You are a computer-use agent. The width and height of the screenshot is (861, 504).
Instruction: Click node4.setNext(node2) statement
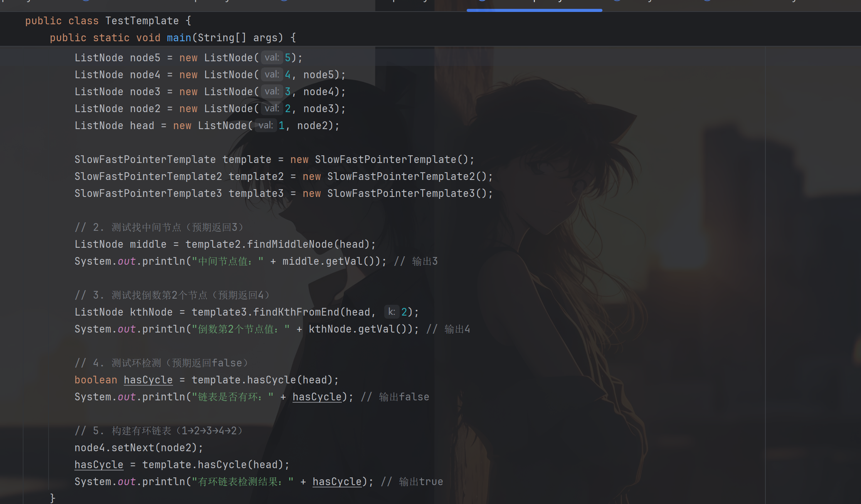139,448
